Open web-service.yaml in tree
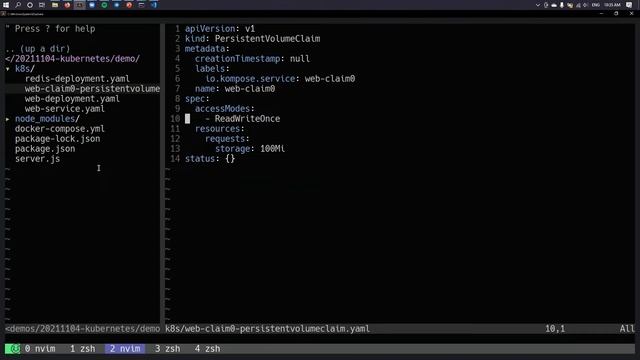 [x=64, y=109]
